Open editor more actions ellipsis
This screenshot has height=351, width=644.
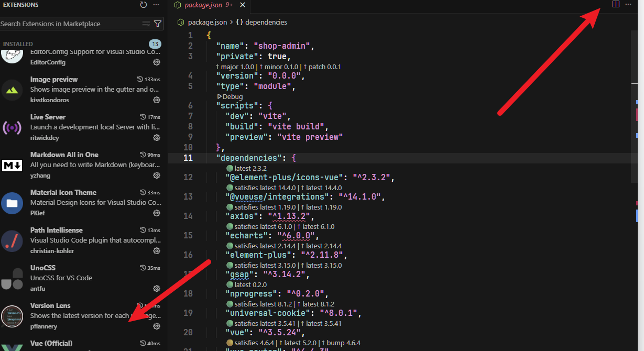(x=628, y=4)
